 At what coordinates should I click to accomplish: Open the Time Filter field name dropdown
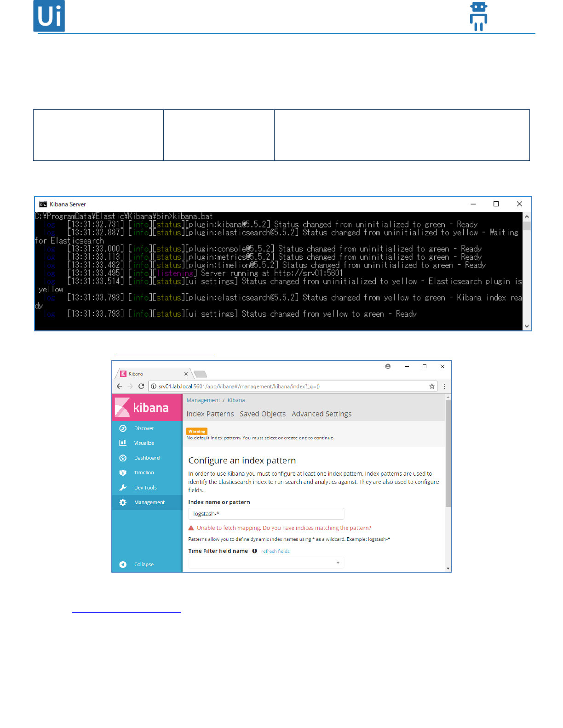coord(266,563)
